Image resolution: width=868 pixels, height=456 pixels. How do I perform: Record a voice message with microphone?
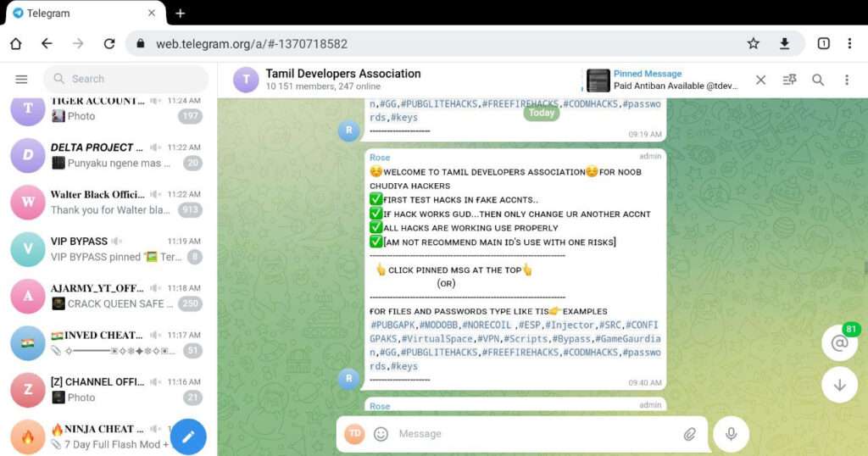[x=731, y=434]
